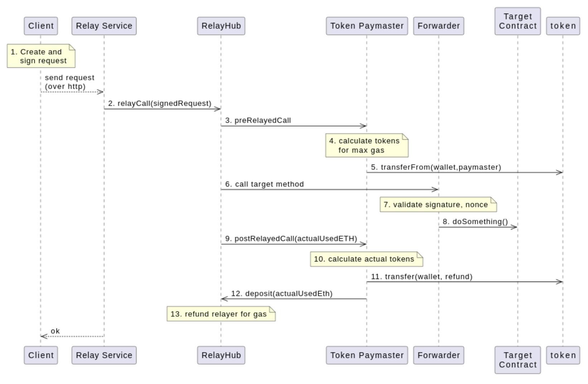Select the bottom RelayHub footer box

coord(221,355)
